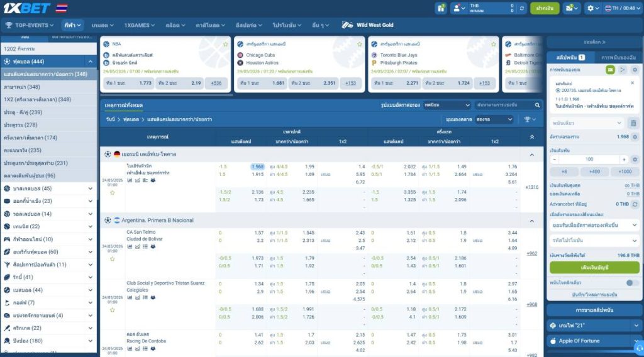Open the green coupon icon in bet slip
Screen dimensions: 644x357
point(610,70)
